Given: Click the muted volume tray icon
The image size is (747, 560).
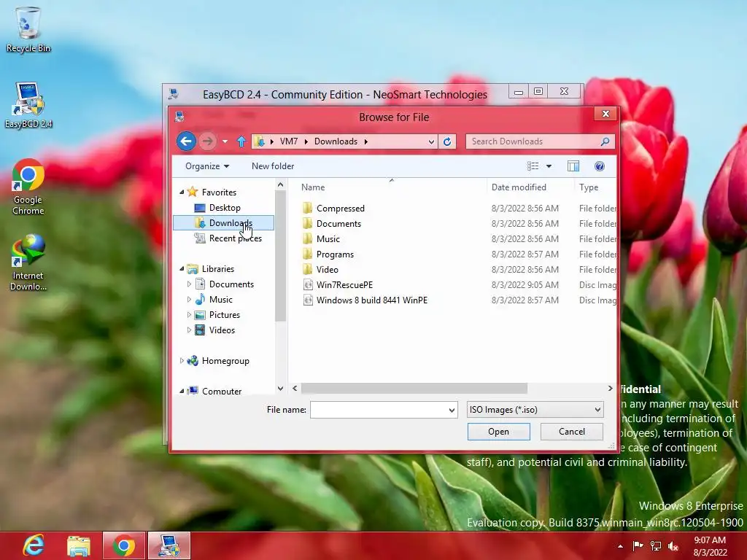Looking at the screenshot, I should point(673,546).
